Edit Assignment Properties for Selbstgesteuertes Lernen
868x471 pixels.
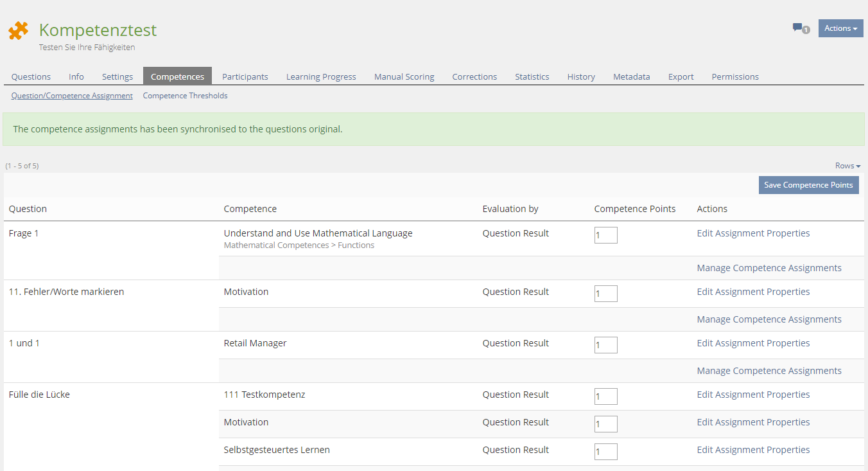click(x=753, y=450)
